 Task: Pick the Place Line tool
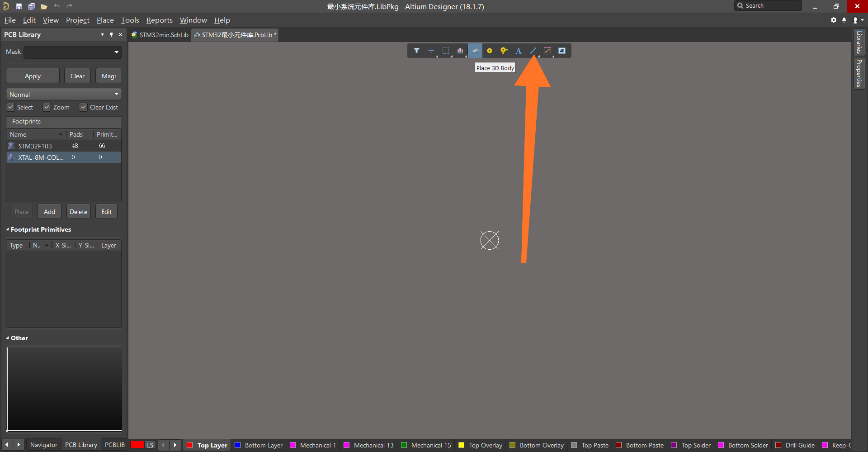point(533,51)
